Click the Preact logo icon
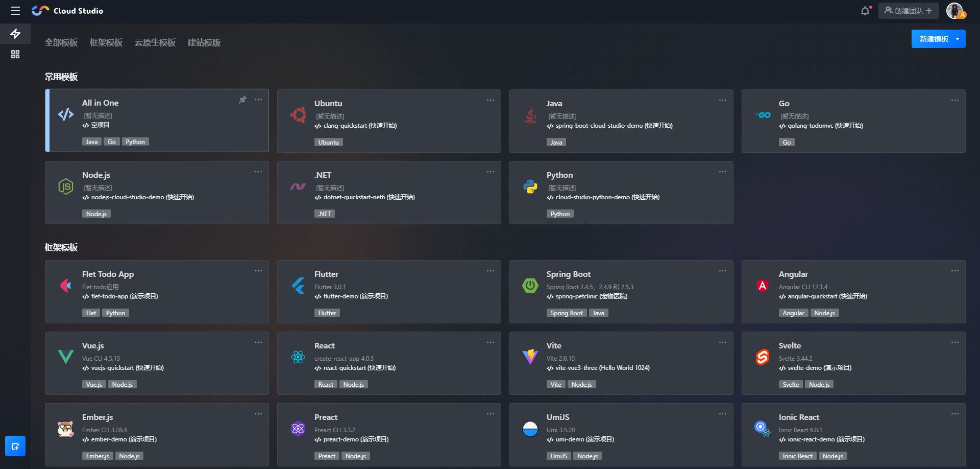The width and height of the screenshot is (980, 469). (298, 429)
